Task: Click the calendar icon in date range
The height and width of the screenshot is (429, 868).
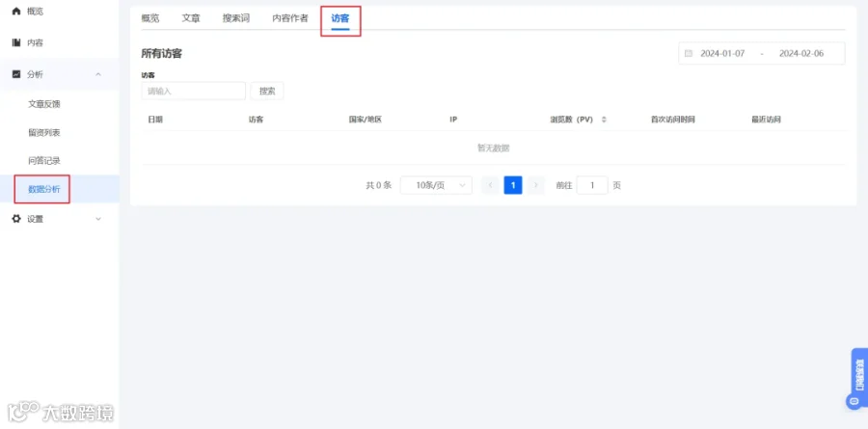Action: tap(689, 54)
